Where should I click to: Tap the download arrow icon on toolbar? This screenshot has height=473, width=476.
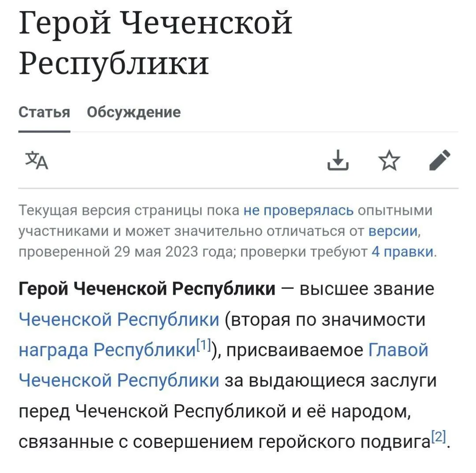point(338,161)
